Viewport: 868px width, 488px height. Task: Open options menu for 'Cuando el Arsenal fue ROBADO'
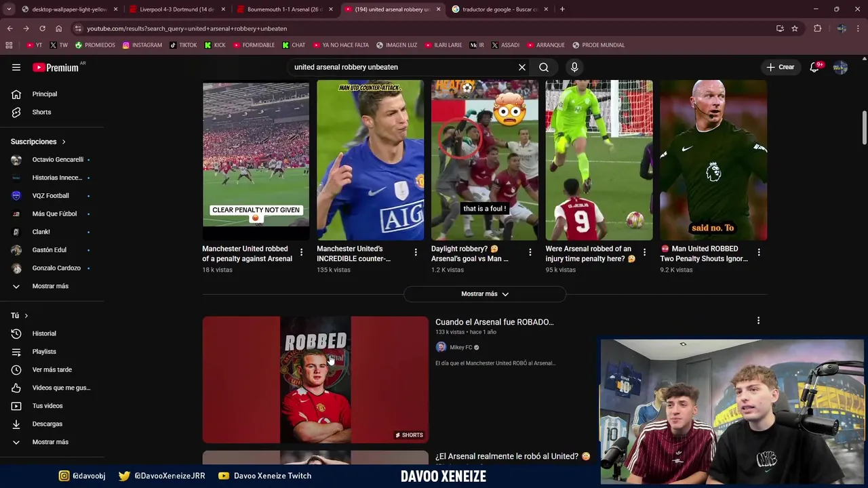point(758,321)
